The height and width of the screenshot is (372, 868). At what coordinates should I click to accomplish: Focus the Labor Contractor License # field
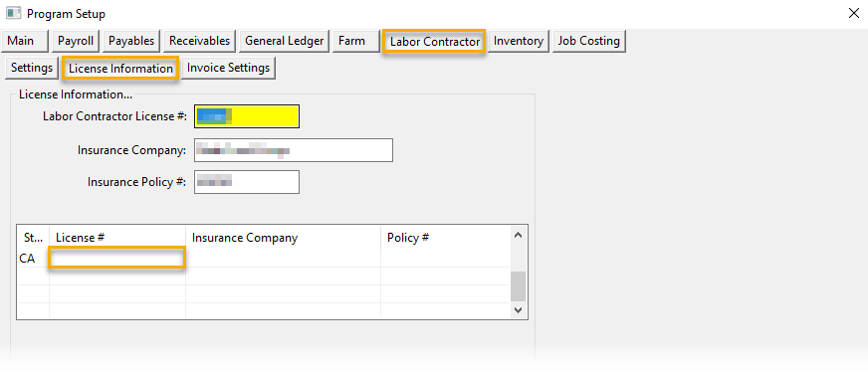tap(247, 116)
